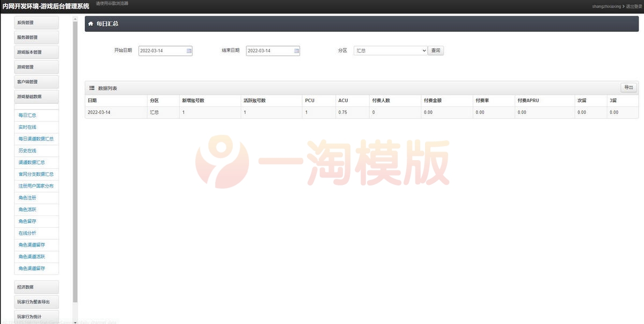Select 经济数据 in the sidebar menu

(36, 287)
